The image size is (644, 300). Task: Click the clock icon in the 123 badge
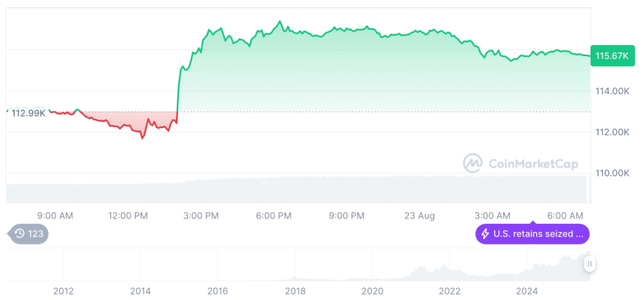tap(19, 233)
